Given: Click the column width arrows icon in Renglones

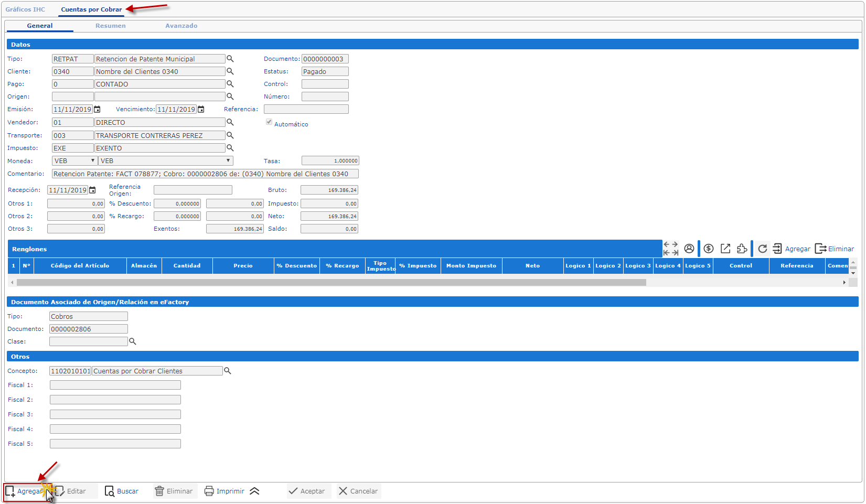Looking at the screenshot, I should [670, 249].
